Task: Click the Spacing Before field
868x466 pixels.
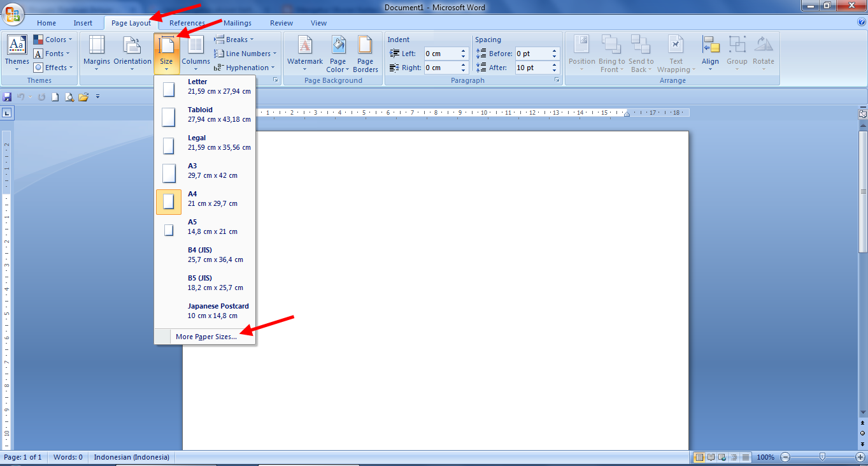Action: (x=532, y=54)
